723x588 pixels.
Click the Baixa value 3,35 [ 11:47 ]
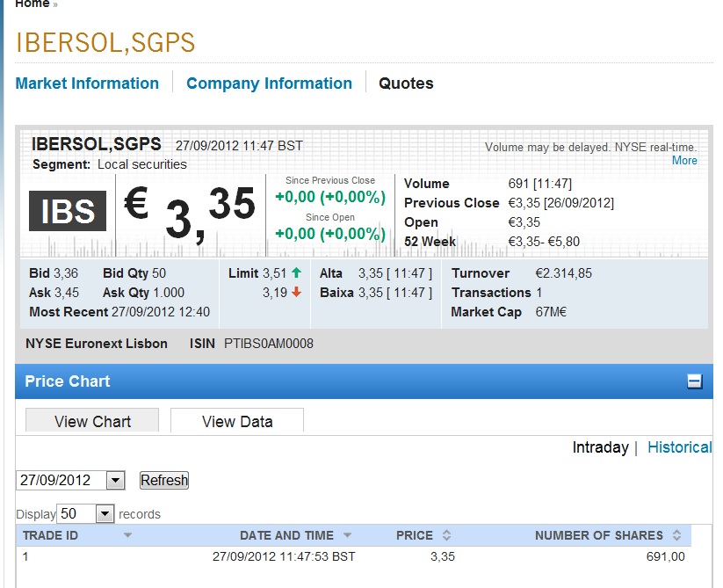[395, 293]
